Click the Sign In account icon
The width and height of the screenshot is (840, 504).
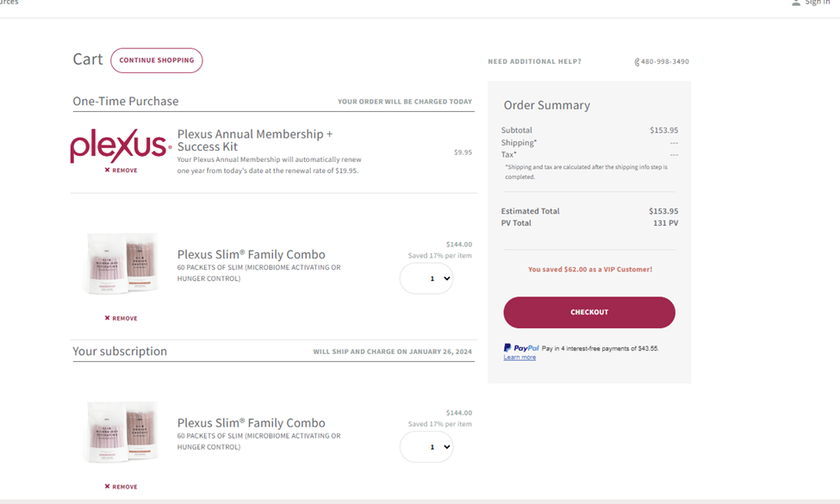point(797,3)
